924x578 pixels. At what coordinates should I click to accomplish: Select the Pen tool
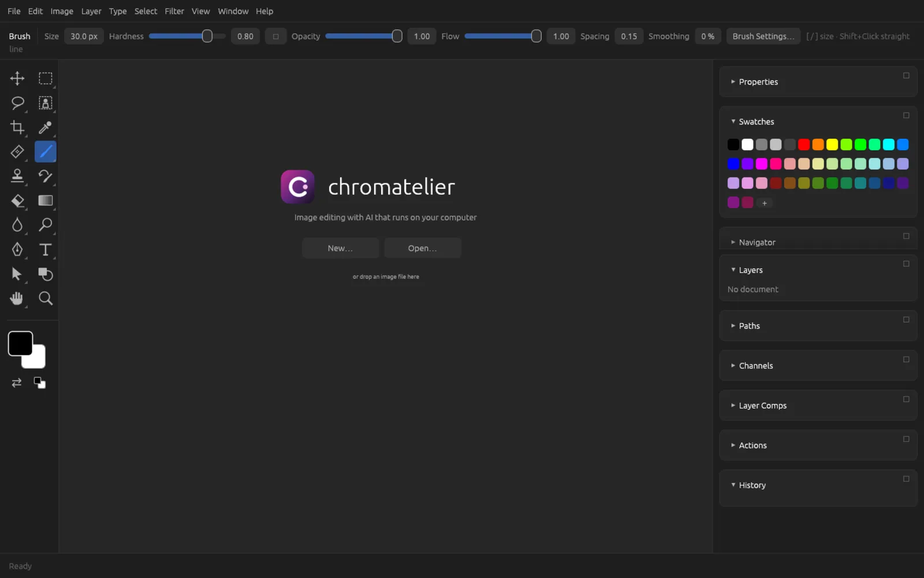coord(17,249)
